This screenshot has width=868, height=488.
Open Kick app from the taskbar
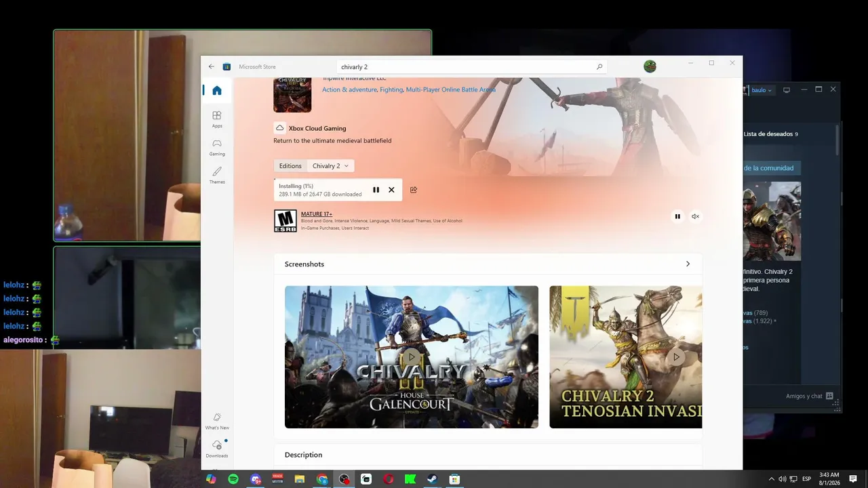coord(410,479)
